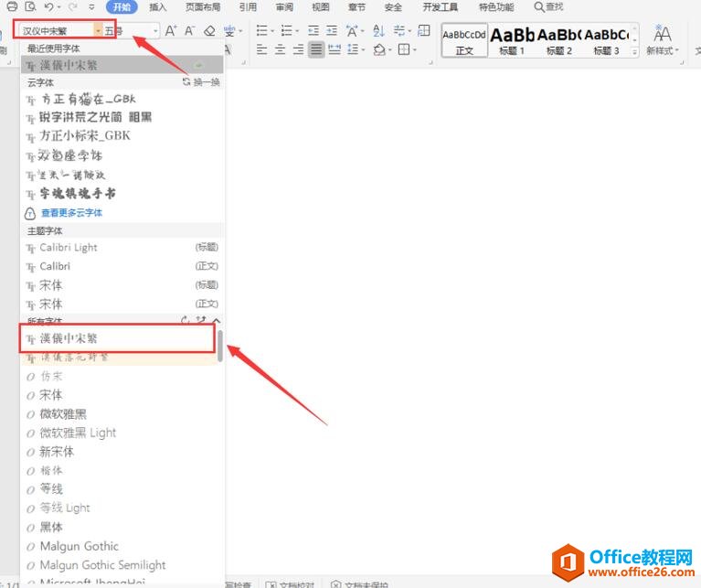Open the 开发工具 ribbon tab
Image resolution: width=701 pixels, height=588 pixels.
(x=440, y=6)
